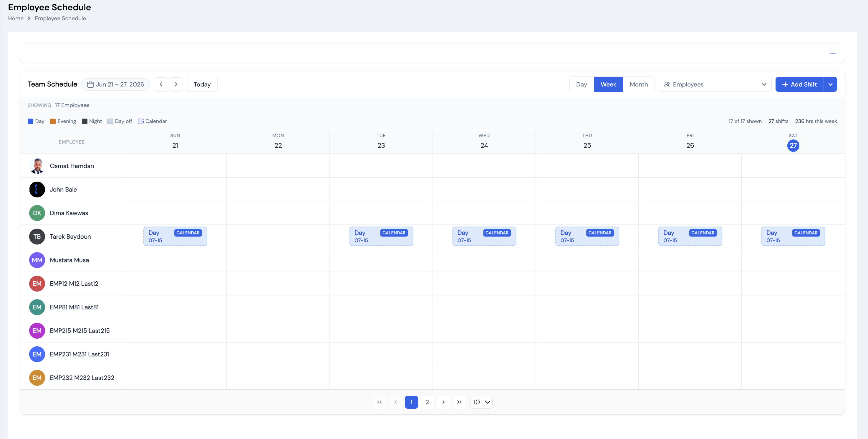Click the MM avatar for Mustafa Musa
This screenshot has height=439, width=868.
click(x=37, y=260)
